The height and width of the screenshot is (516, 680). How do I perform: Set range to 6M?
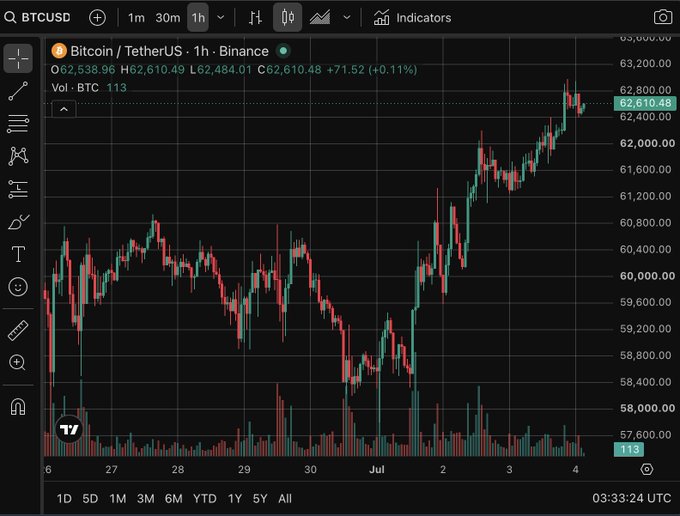coord(173,499)
